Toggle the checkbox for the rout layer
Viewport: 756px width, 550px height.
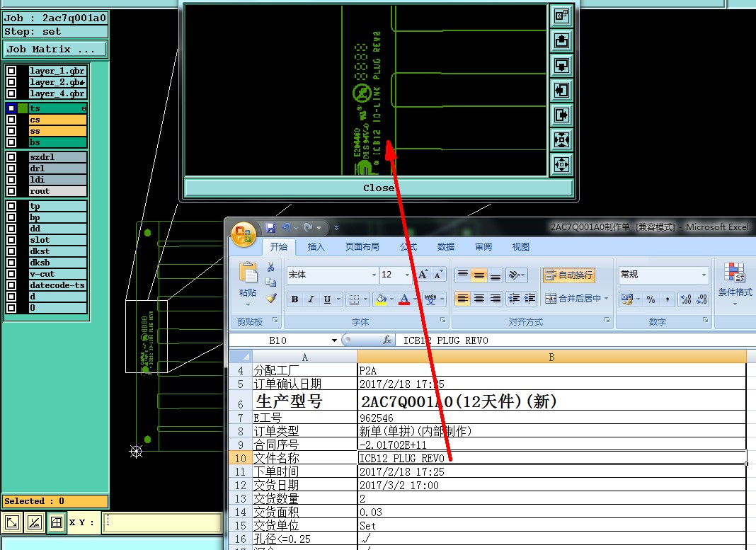tap(11, 191)
